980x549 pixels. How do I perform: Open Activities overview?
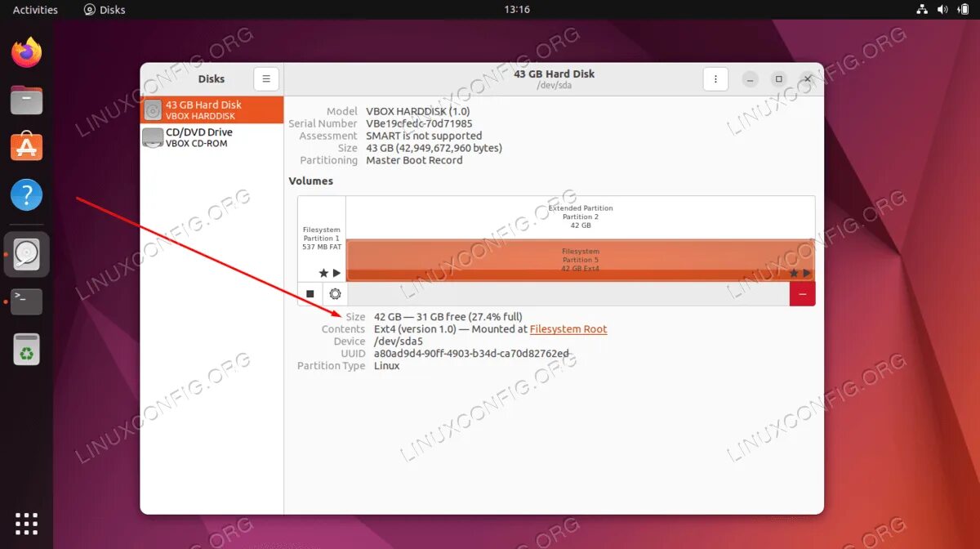[35, 10]
